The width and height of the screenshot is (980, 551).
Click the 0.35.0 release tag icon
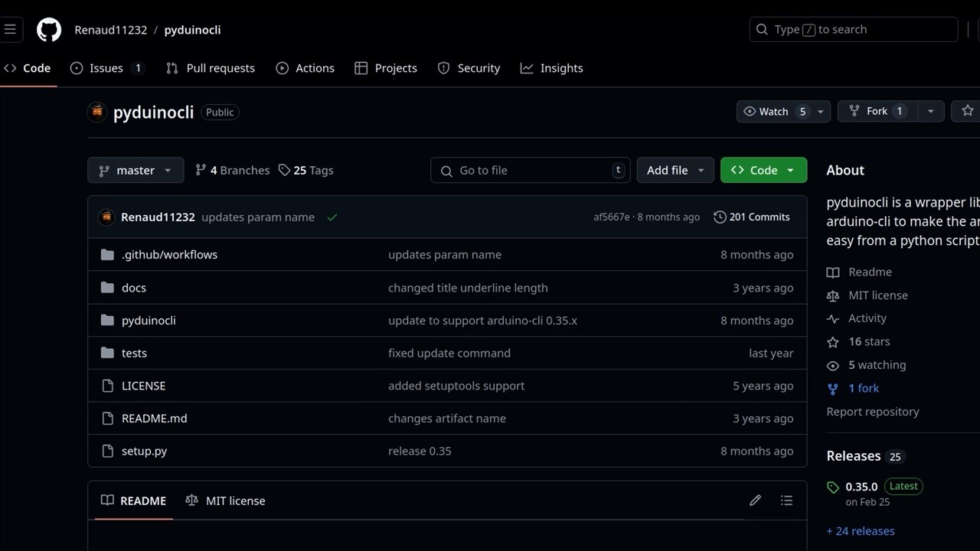point(833,487)
